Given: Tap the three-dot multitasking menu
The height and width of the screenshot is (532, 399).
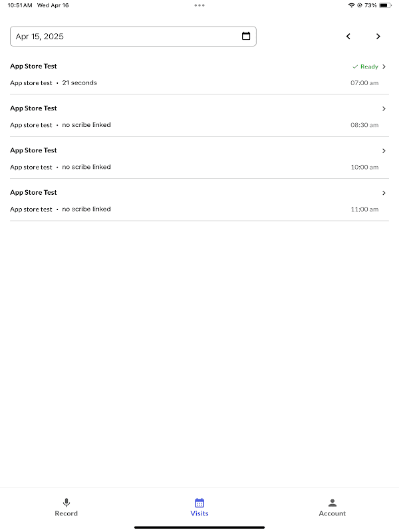Looking at the screenshot, I should (199, 5).
